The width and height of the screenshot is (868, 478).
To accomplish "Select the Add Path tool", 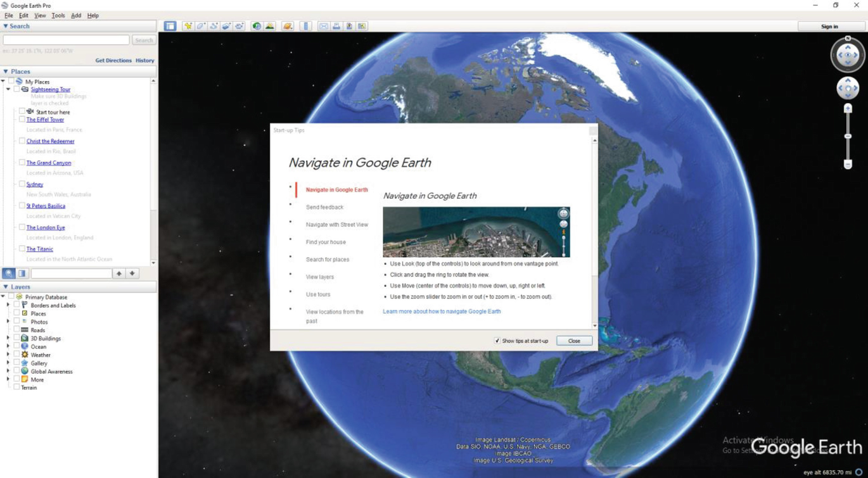I will point(214,26).
